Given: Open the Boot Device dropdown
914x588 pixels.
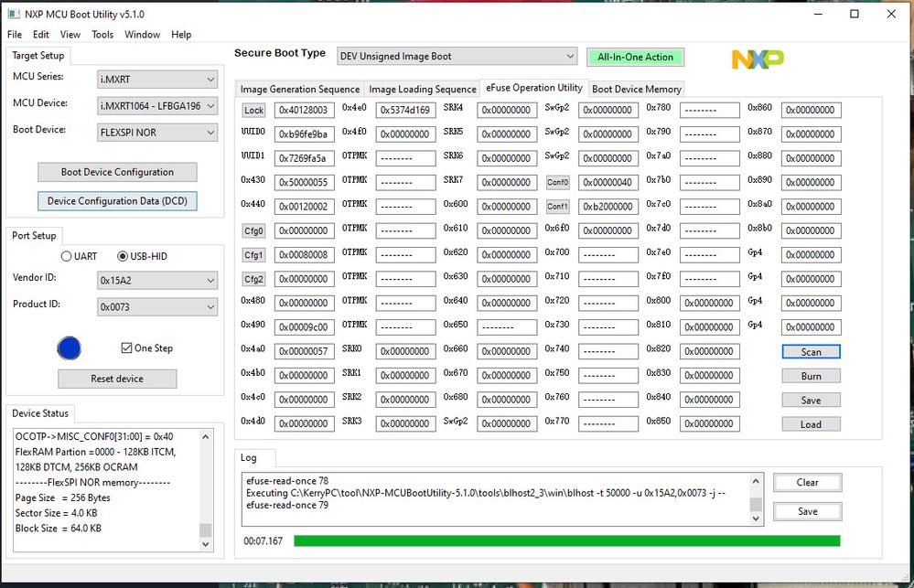Looking at the screenshot, I should click(x=157, y=133).
